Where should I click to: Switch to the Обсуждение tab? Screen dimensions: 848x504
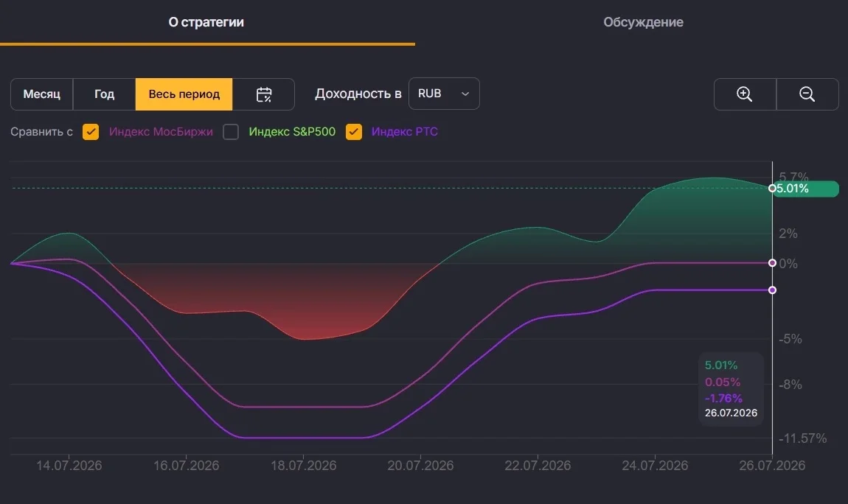pyautogui.click(x=643, y=22)
